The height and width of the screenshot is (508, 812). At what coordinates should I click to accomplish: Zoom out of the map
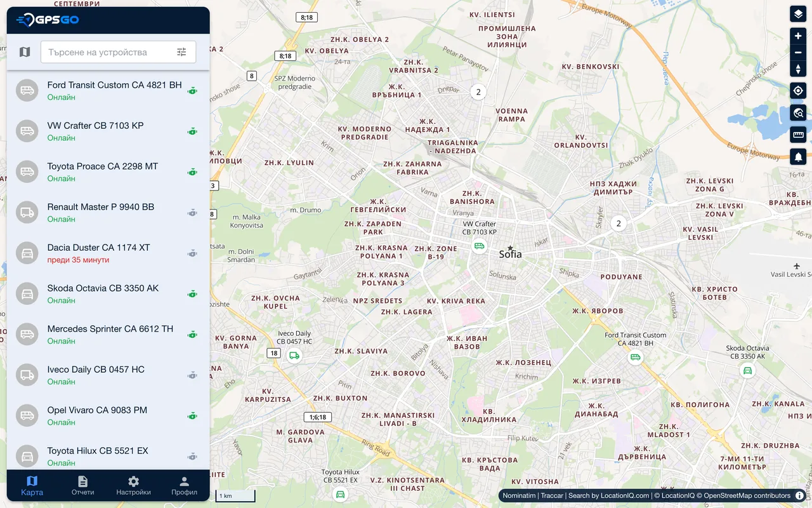(x=798, y=53)
